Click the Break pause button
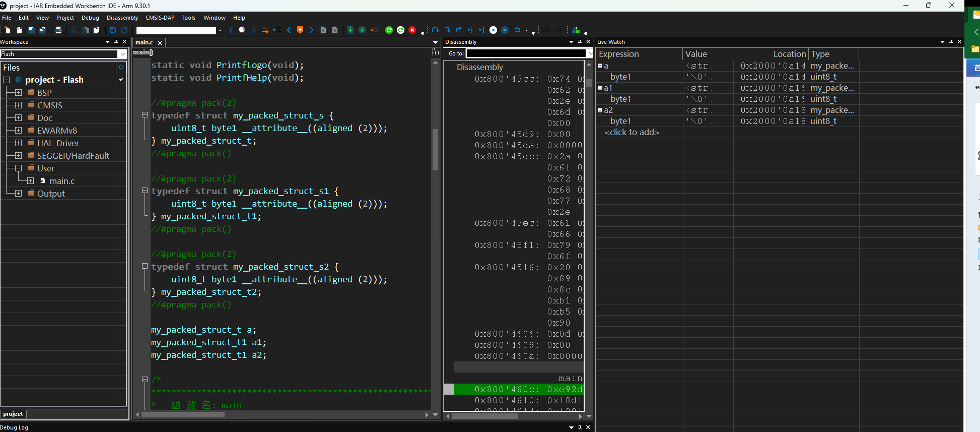 click(505, 30)
